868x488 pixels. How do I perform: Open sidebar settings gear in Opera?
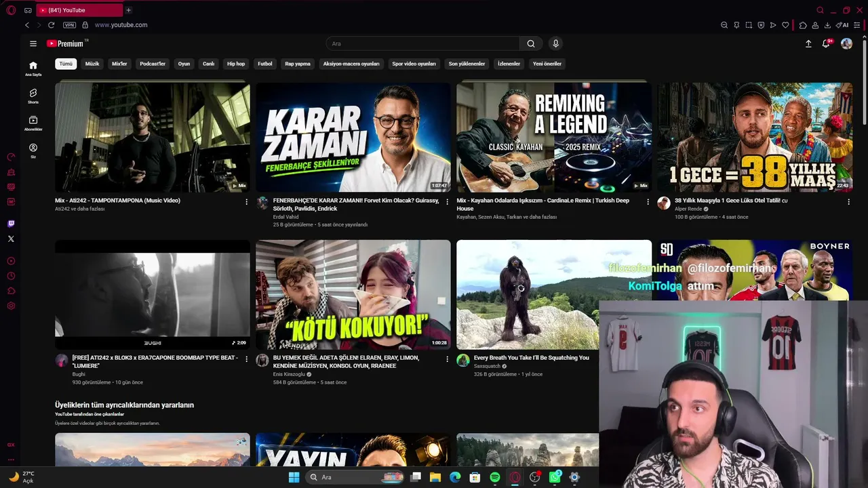click(11, 306)
